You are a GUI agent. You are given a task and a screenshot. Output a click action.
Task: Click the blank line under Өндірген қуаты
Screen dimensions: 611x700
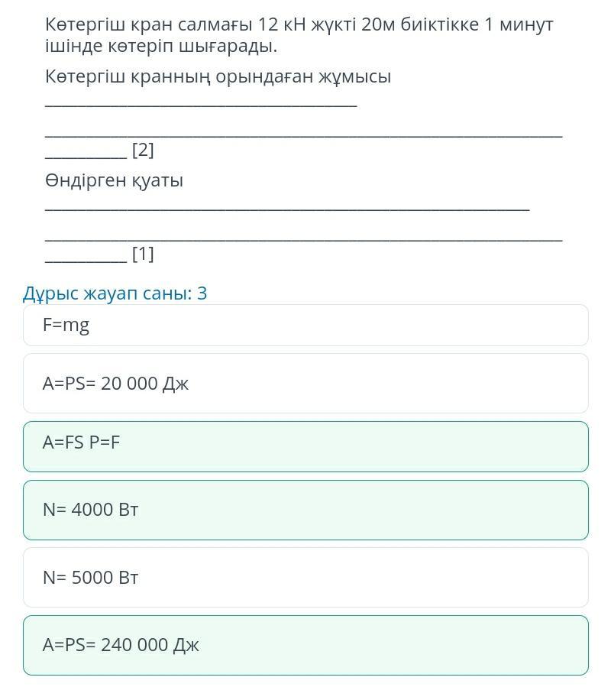(x=286, y=208)
